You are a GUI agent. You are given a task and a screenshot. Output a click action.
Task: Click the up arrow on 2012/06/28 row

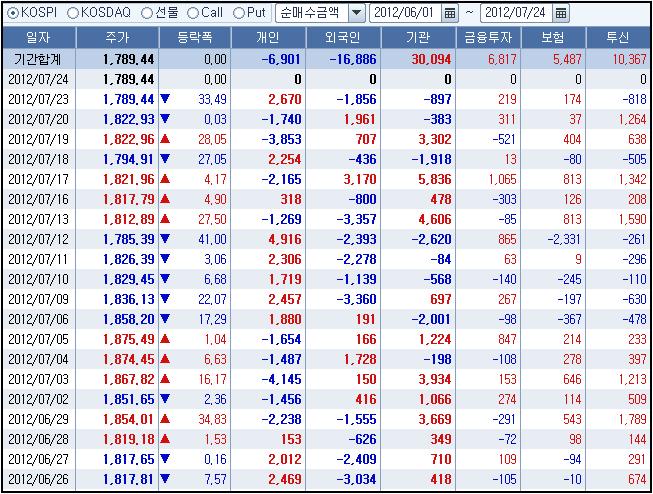coord(165,439)
